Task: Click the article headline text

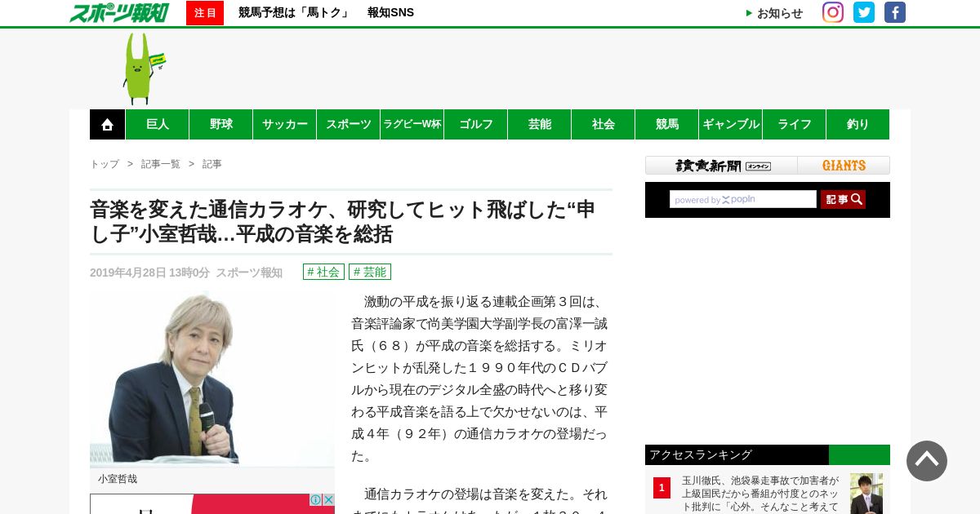Action: click(x=343, y=222)
